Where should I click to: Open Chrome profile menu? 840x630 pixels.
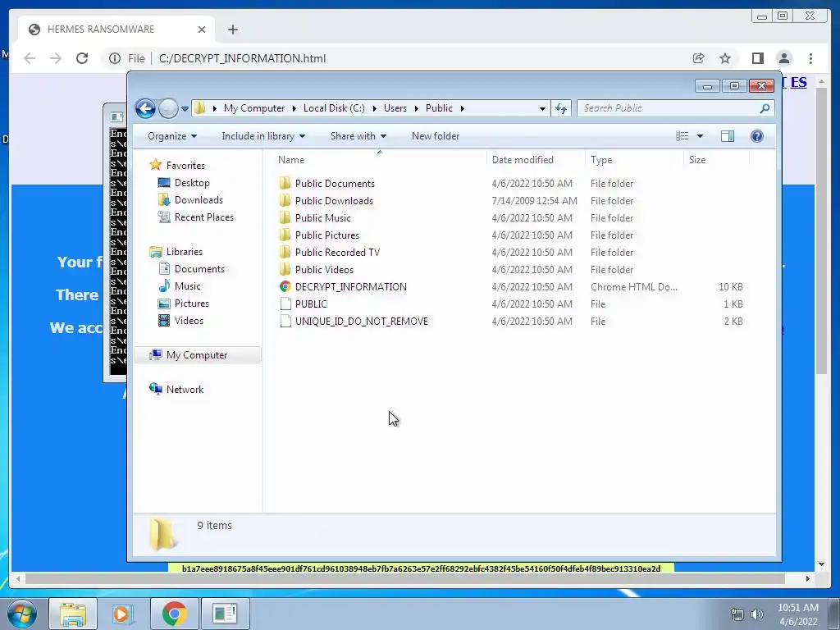click(784, 58)
